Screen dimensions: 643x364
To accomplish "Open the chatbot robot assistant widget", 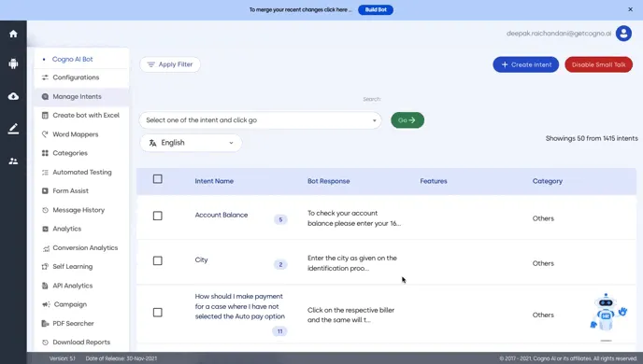I will [x=608, y=313].
